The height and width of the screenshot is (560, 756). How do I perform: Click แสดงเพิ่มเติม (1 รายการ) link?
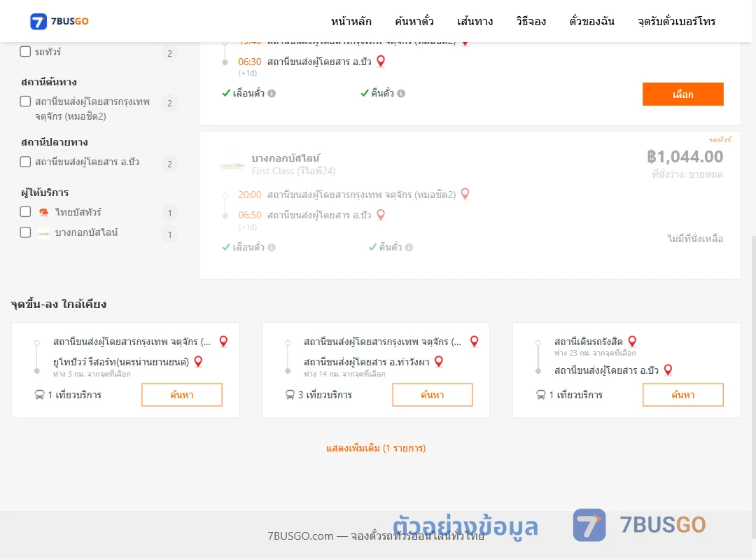pyautogui.click(x=376, y=448)
